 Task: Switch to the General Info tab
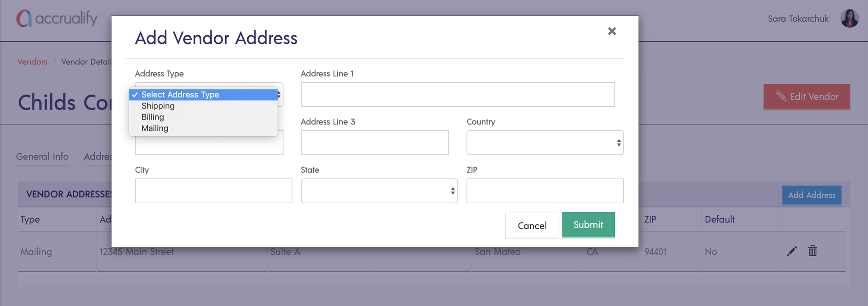click(x=42, y=157)
